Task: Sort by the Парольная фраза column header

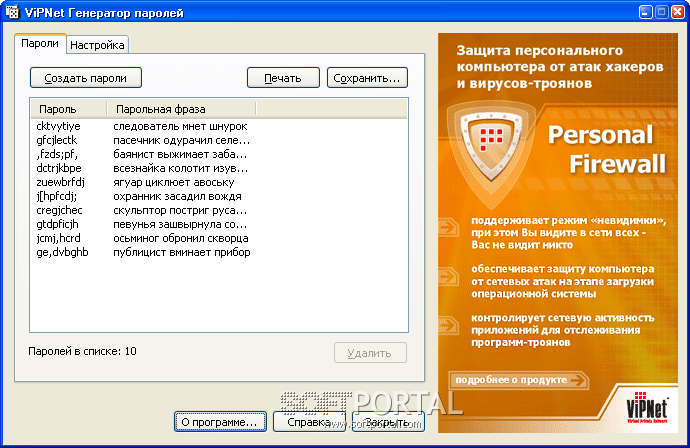Action: coord(181,109)
